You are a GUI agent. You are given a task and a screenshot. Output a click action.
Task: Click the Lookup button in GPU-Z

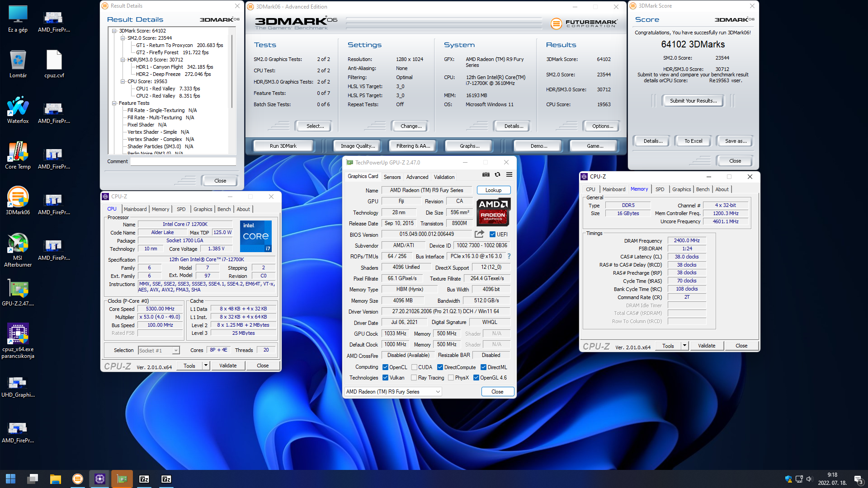coord(493,190)
